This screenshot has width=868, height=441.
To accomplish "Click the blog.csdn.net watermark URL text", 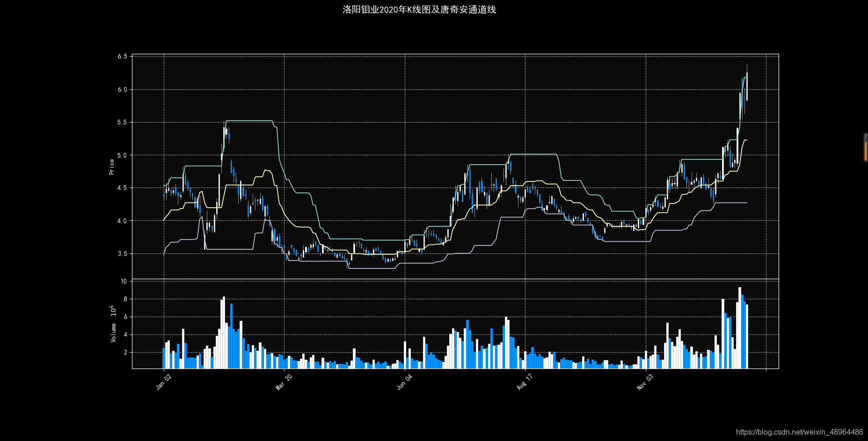I will click(x=799, y=432).
